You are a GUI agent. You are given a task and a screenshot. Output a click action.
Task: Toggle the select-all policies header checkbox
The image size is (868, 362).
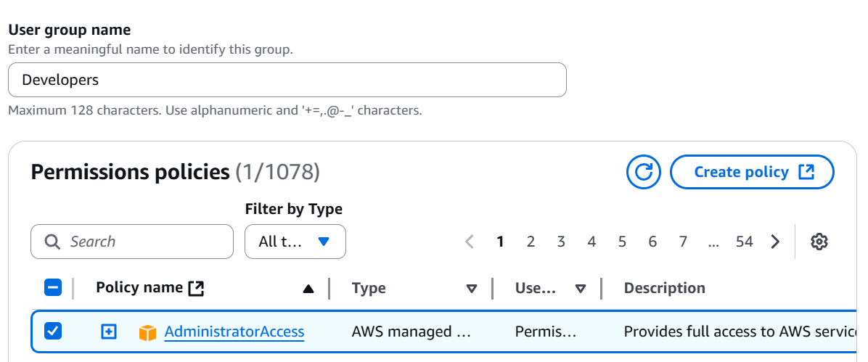[x=53, y=288]
